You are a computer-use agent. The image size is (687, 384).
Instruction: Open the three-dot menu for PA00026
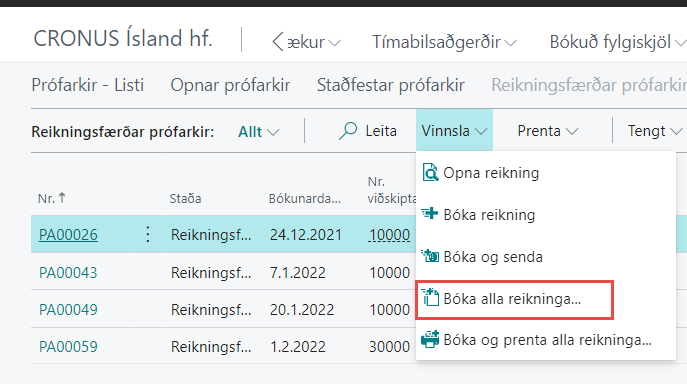(x=148, y=235)
